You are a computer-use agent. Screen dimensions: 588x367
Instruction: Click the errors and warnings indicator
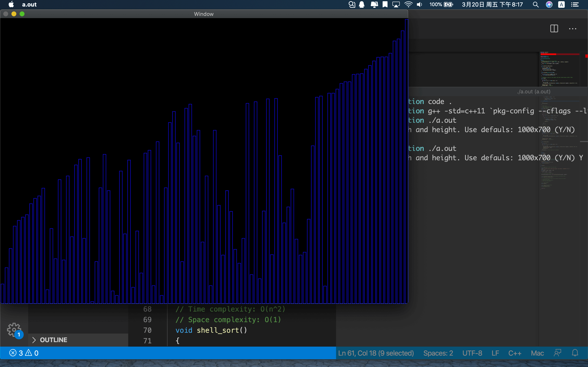24,353
